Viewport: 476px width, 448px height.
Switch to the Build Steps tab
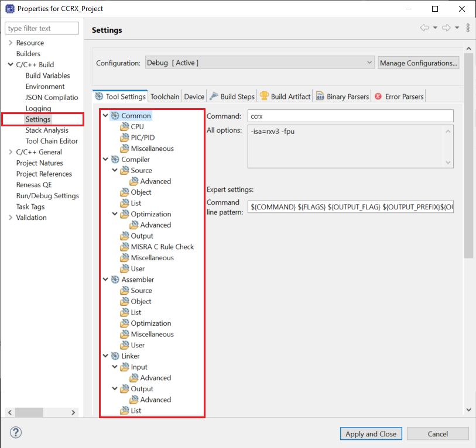click(x=232, y=97)
